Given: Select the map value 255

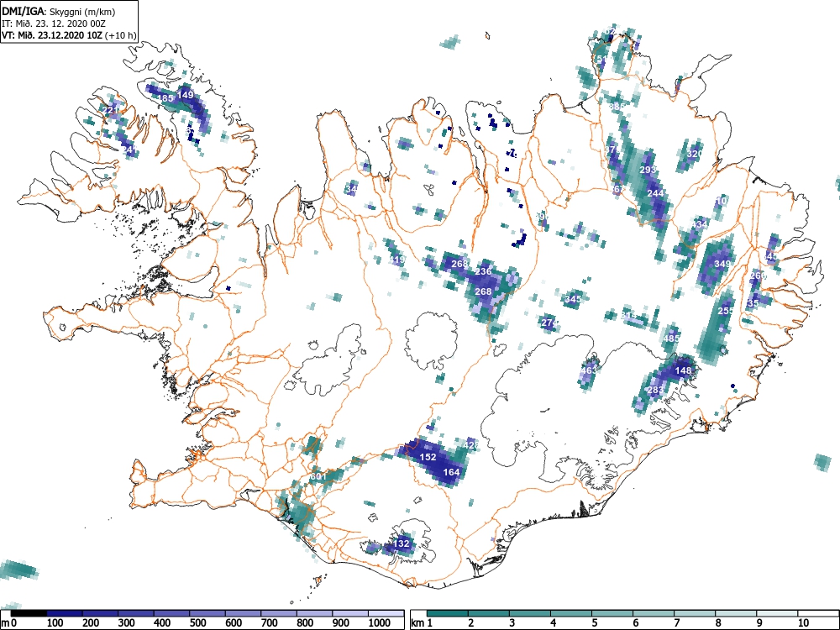Looking at the screenshot, I should (x=726, y=311).
